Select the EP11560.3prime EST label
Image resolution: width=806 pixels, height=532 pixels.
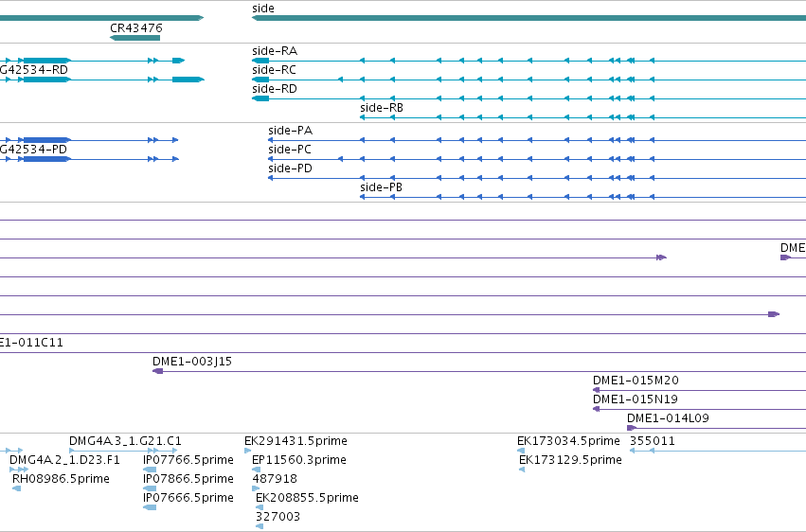[x=299, y=460]
